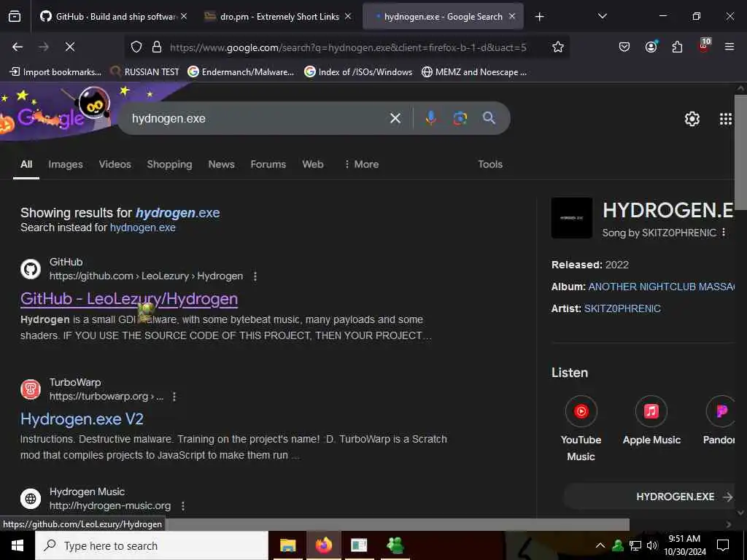The image size is (747, 560).
Task: Open the Firefox View icon beside the tabs
Action: tap(15, 17)
